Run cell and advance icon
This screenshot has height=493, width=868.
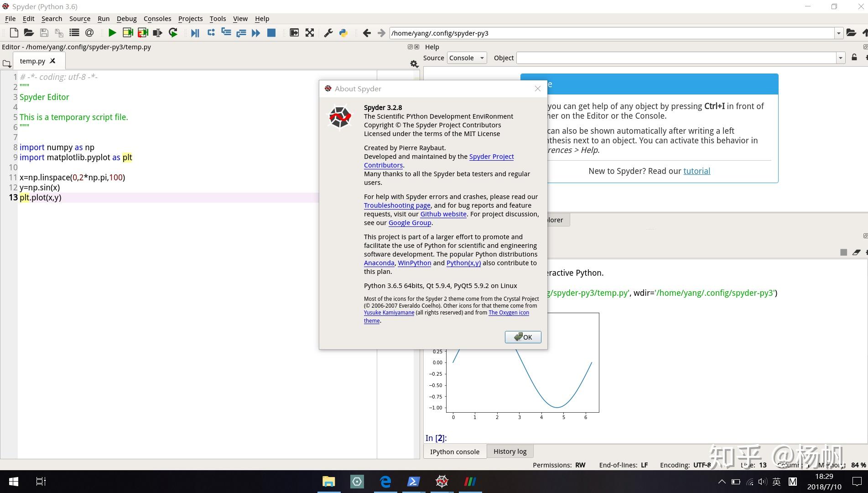pos(143,33)
